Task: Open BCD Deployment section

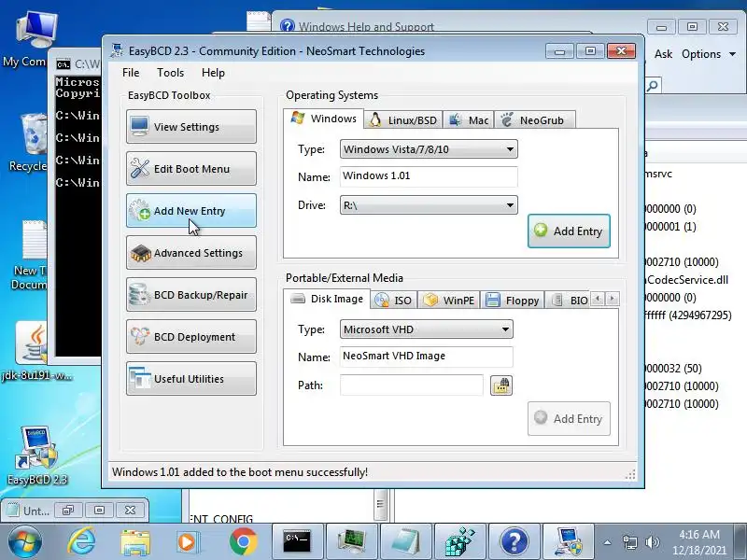Action: click(x=191, y=337)
